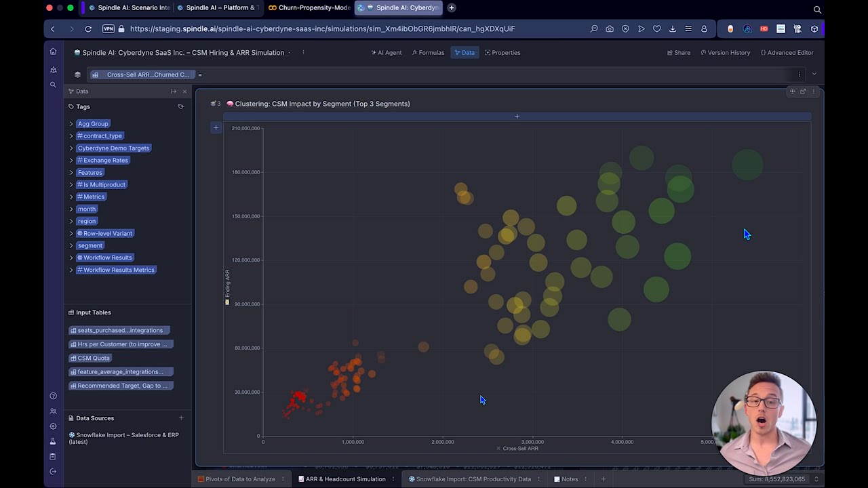
Task: Add a new data source with plus
Action: tap(181, 418)
